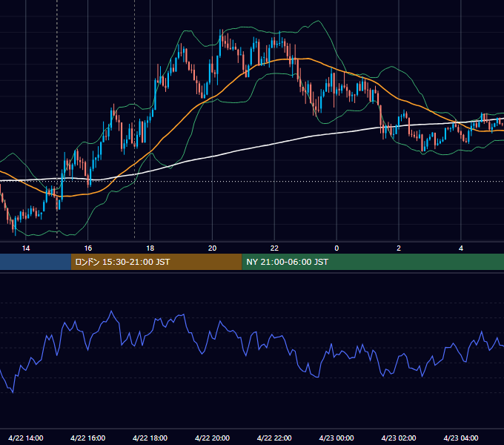Click the 20 hour label on the price chart axis
The width and height of the screenshot is (504, 445).
pos(212,248)
